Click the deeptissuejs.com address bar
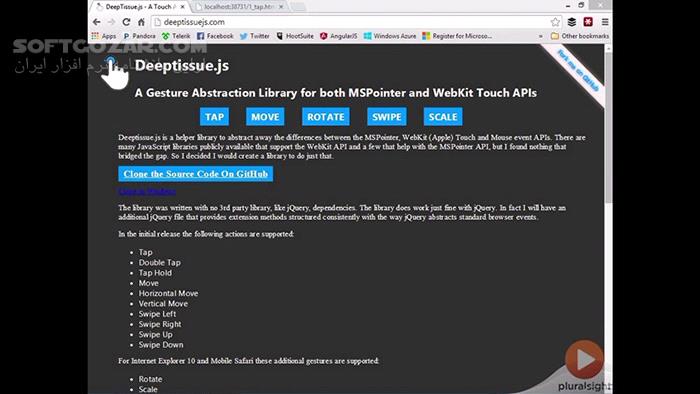700x394 pixels. pos(353,22)
